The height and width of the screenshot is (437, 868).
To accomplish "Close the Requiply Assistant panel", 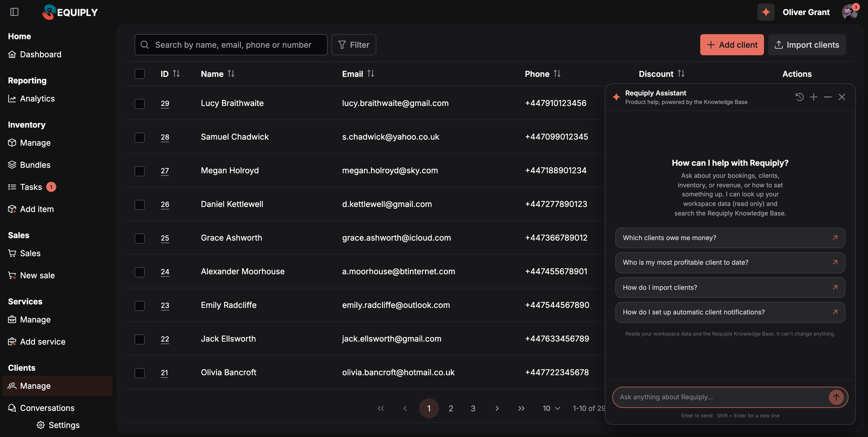I will pos(842,97).
